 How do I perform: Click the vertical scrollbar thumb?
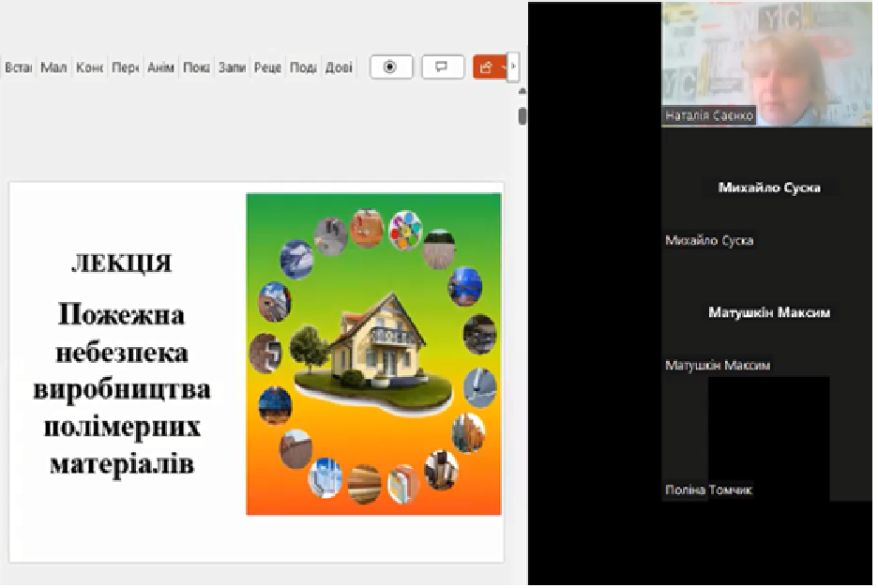point(522,116)
